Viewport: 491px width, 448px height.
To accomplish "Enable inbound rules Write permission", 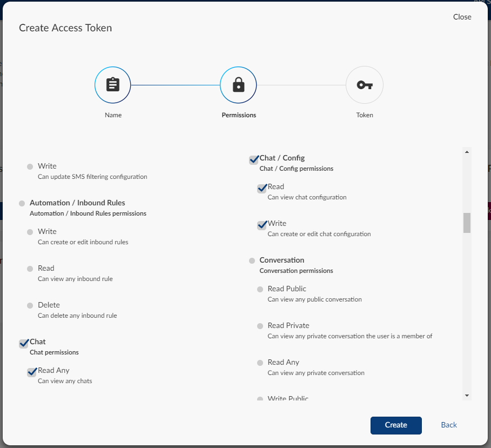I will point(30,232).
